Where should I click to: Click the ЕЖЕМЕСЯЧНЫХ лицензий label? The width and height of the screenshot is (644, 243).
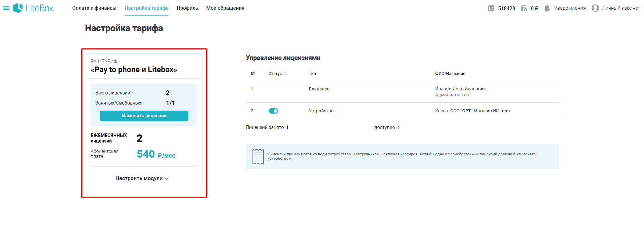(x=108, y=138)
